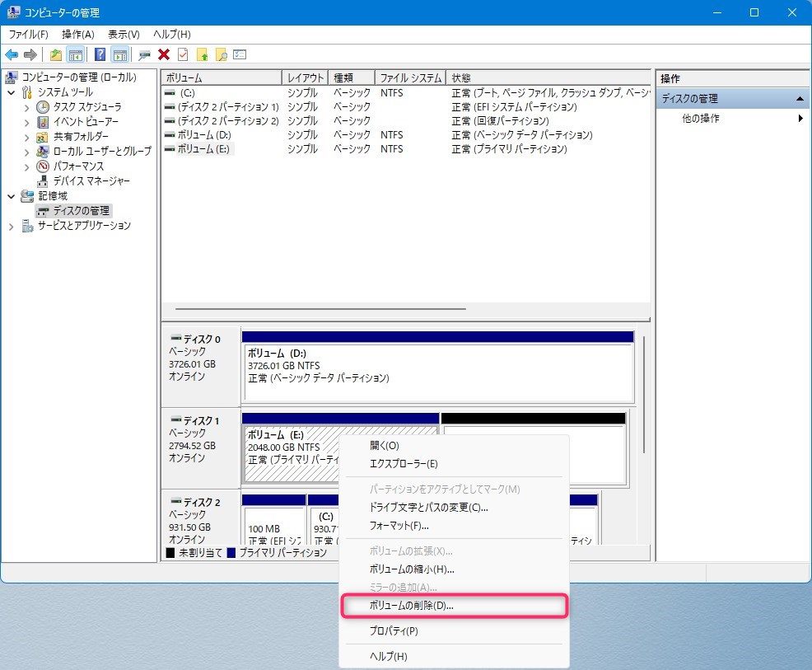Image resolution: width=812 pixels, height=670 pixels.
Task: Open the 操作(A) menu in menu bar
Action: coord(78,34)
